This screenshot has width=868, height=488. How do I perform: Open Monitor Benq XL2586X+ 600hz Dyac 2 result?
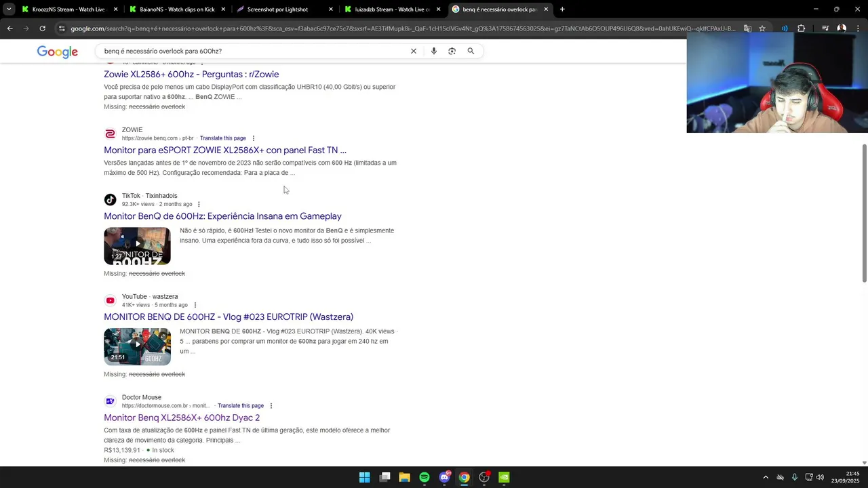point(182,418)
